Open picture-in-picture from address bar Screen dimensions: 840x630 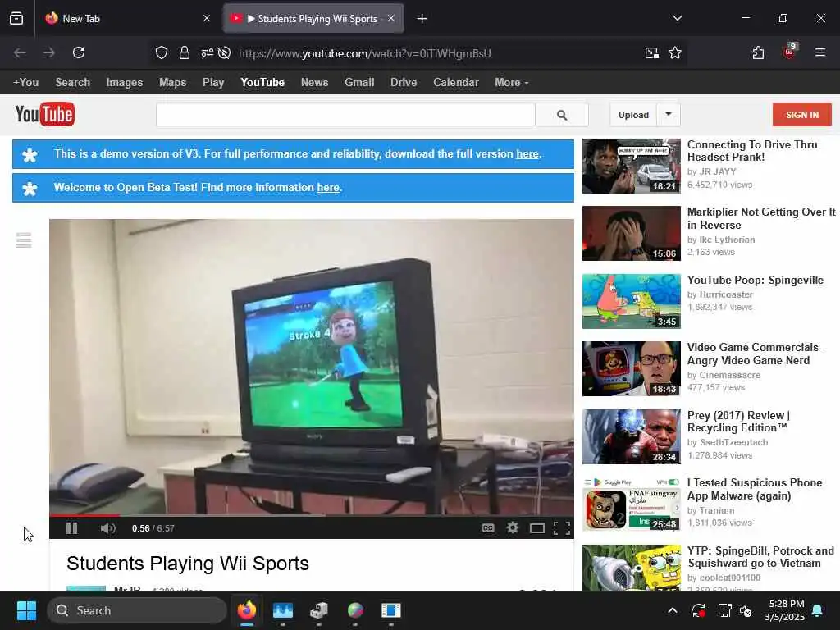click(652, 52)
